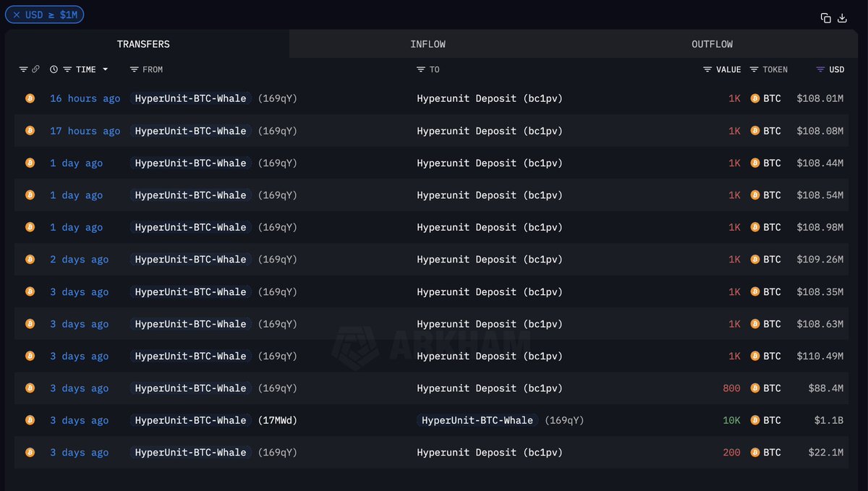
Task: Click the Bitcoin icon in the $1.1B row
Action: pyautogui.click(x=30, y=419)
